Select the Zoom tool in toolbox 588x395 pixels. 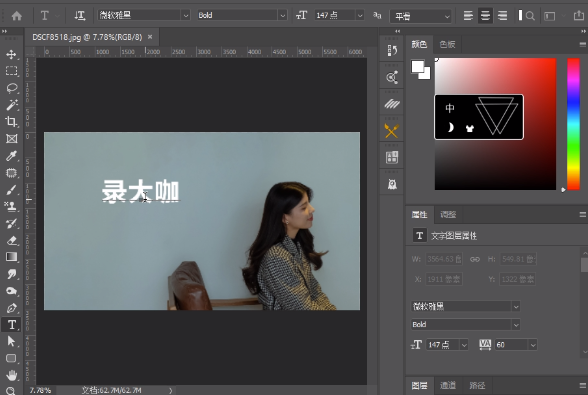(x=11, y=391)
